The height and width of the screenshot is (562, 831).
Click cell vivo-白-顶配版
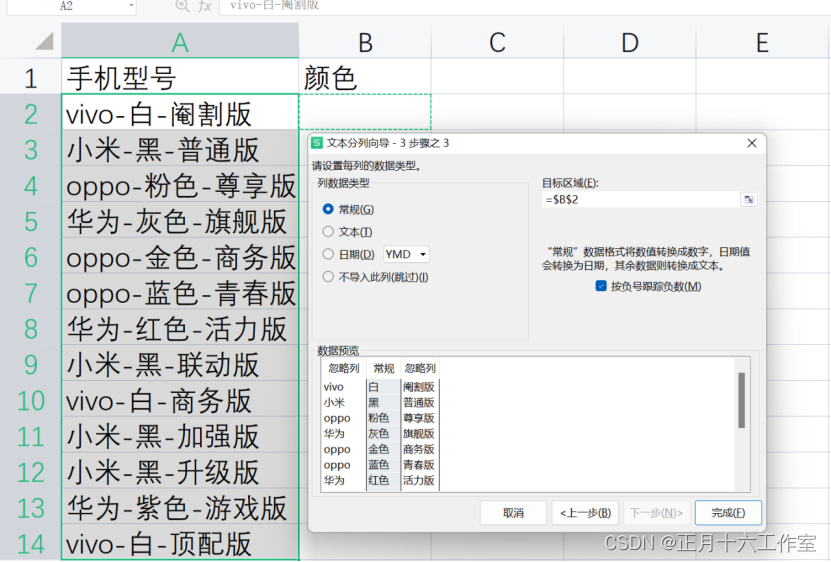[180, 543]
